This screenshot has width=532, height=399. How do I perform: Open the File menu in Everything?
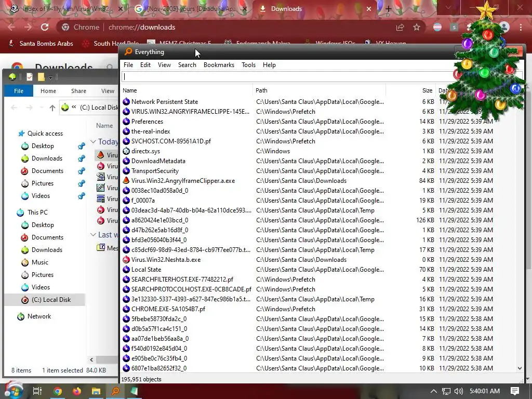point(128,65)
